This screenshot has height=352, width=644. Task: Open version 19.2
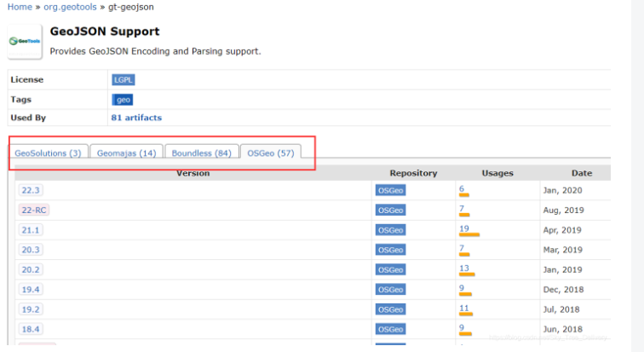(x=31, y=309)
